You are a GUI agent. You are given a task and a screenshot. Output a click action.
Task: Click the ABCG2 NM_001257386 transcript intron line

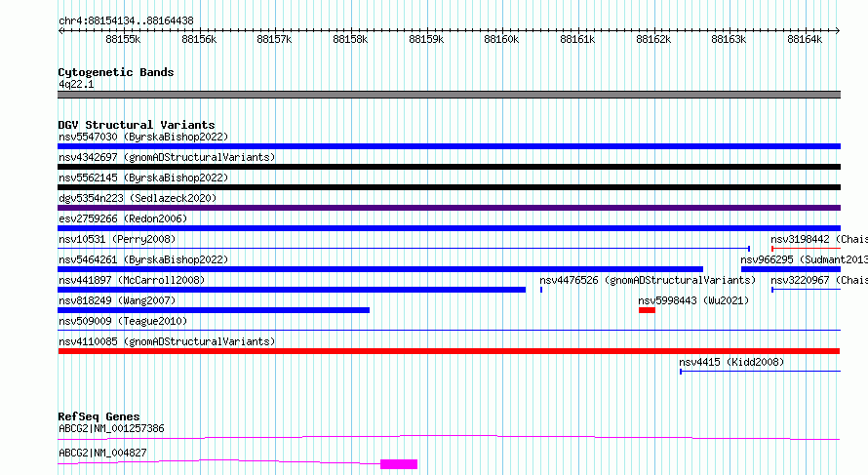pyautogui.click(x=449, y=438)
